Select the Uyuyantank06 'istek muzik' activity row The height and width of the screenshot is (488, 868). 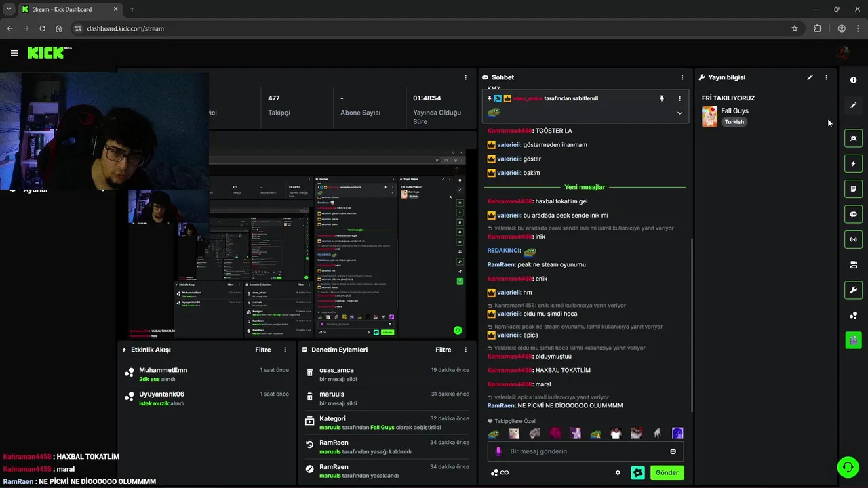coord(207,398)
